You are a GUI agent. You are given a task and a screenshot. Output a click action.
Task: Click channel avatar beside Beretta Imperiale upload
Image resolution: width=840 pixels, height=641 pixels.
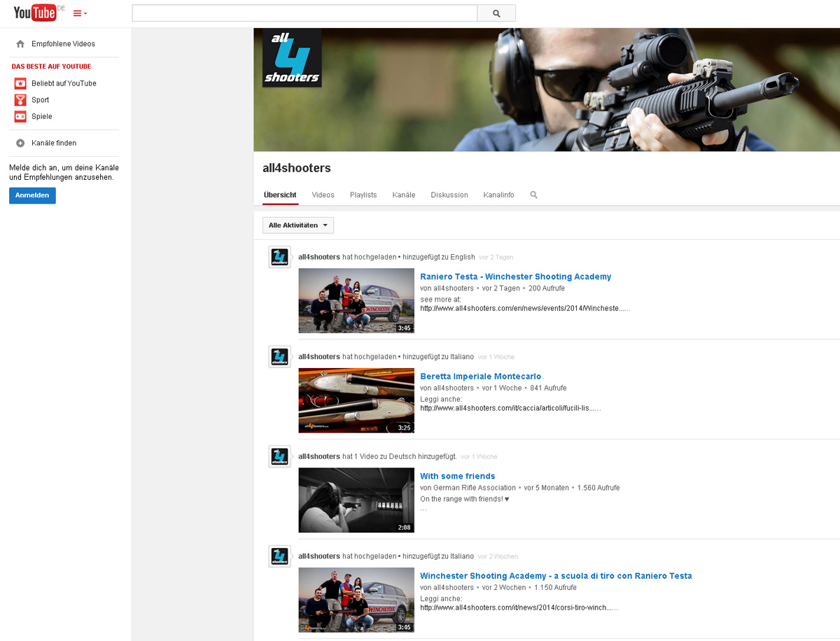point(280,357)
